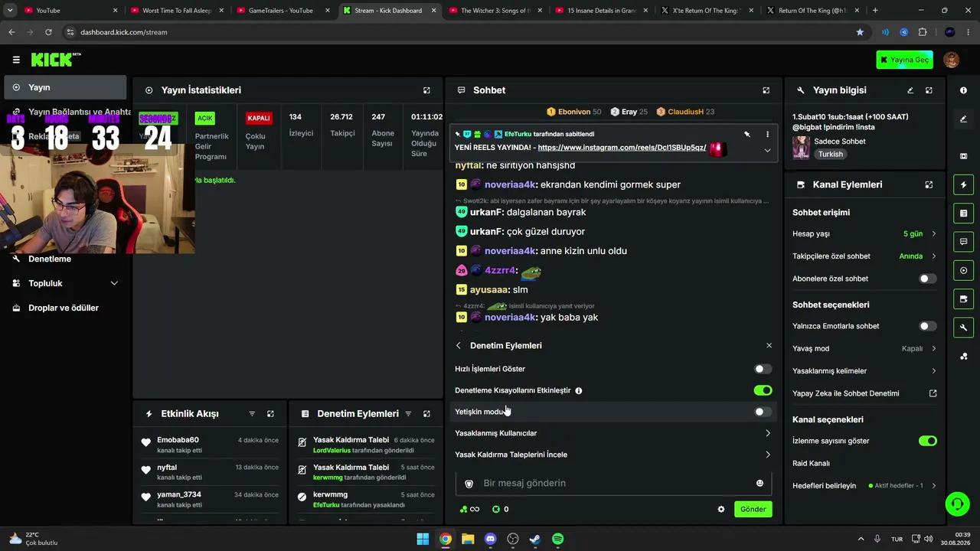Viewport: 980px width, 551px height.
Task: Open Droplar ve ödüller in sidebar
Action: click(x=65, y=308)
